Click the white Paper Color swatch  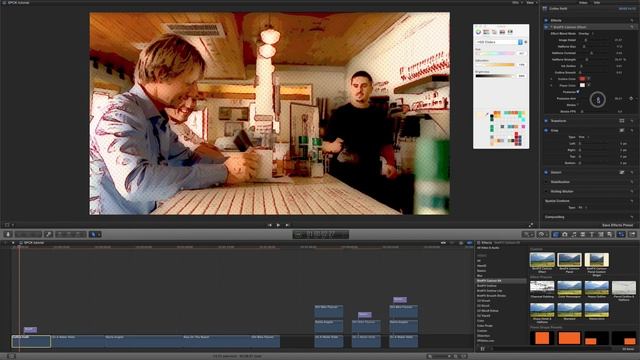pyautogui.click(x=582, y=85)
